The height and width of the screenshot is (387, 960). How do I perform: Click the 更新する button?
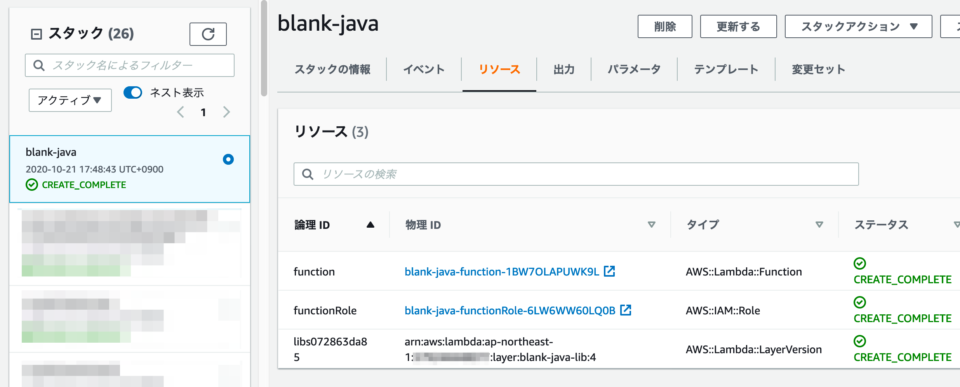point(738,26)
